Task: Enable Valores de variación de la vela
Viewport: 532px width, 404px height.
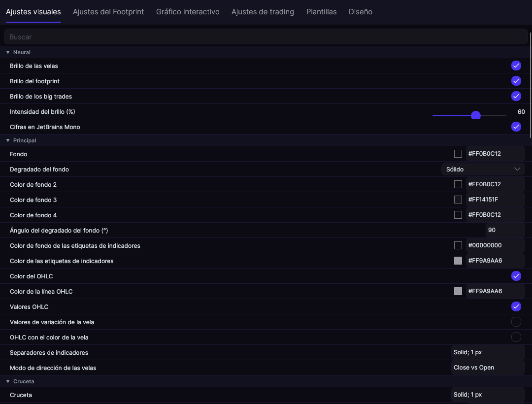Action: (516, 322)
